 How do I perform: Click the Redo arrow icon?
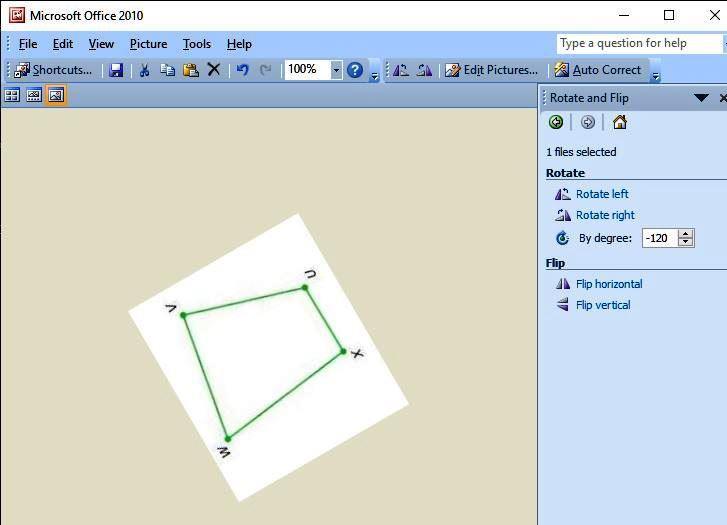pyautogui.click(x=266, y=70)
